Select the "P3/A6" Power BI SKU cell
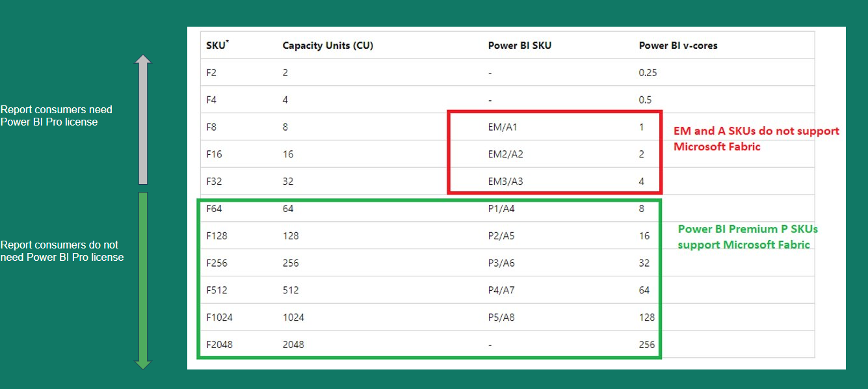 501,263
